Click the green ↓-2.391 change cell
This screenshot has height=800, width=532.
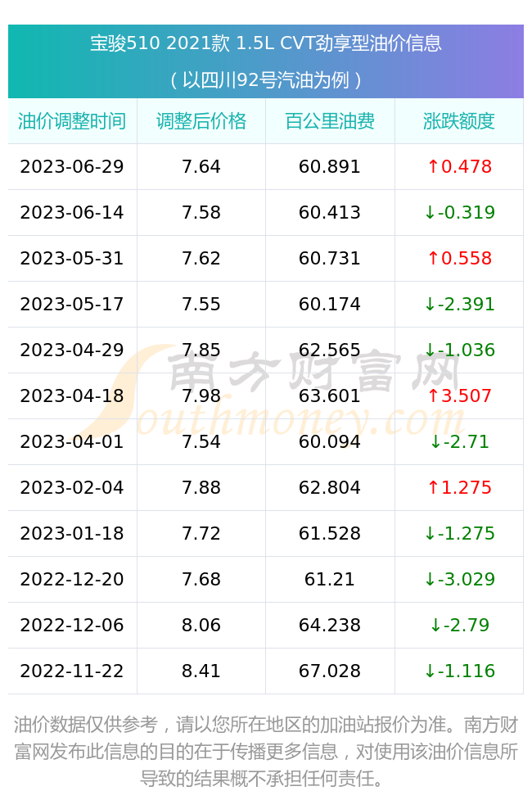pyautogui.click(x=459, y=305)
